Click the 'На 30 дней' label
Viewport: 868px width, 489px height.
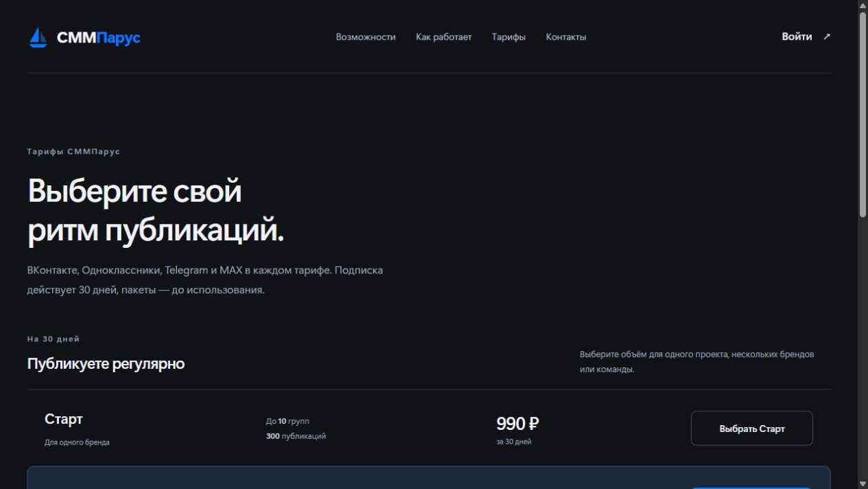(54, 339)
